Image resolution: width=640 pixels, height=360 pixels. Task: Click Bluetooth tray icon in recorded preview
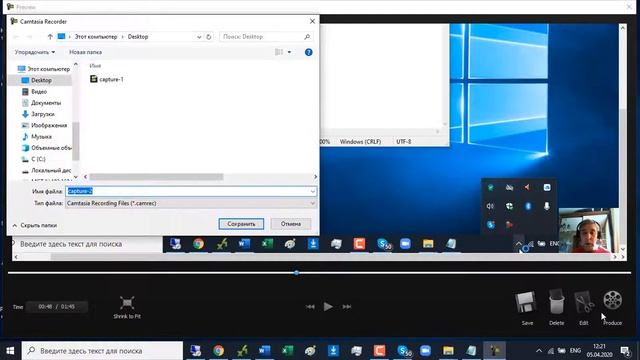pyautogui.click(x=528, y=206)
